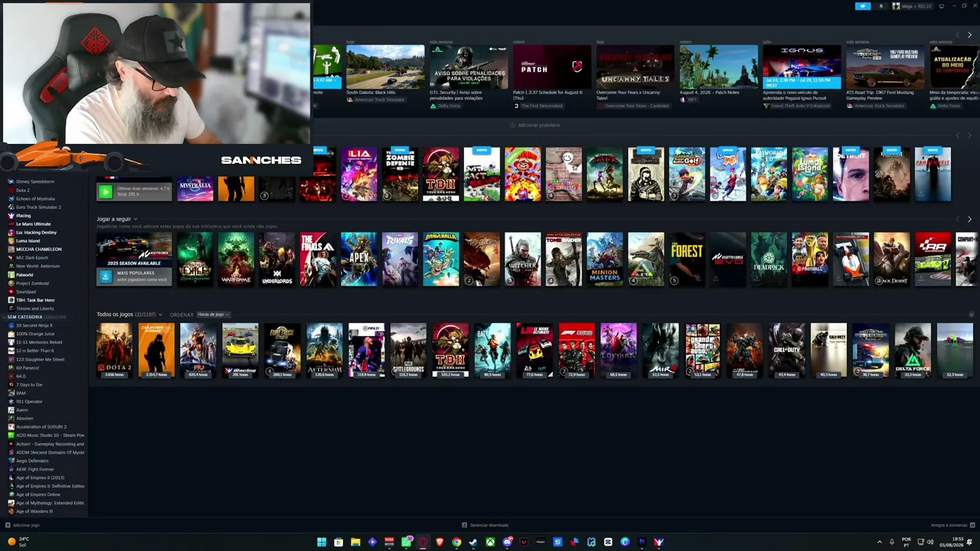Open the Warframe suggested game cover
980x551 pixels.
236,259
